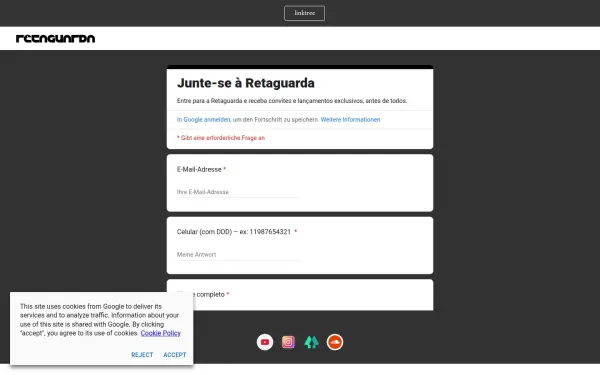
Task: Open the Instagram social icon
Action: 288,342
